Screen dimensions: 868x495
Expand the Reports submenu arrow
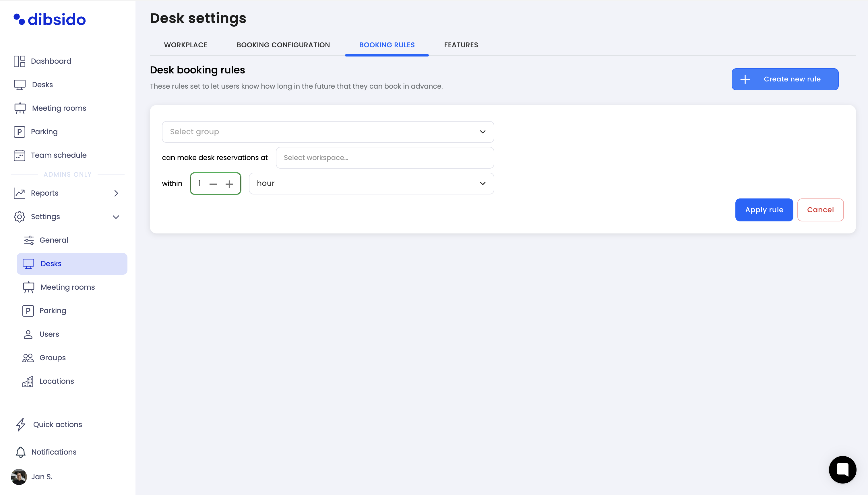pyautogui.click(x=116, y=193)
